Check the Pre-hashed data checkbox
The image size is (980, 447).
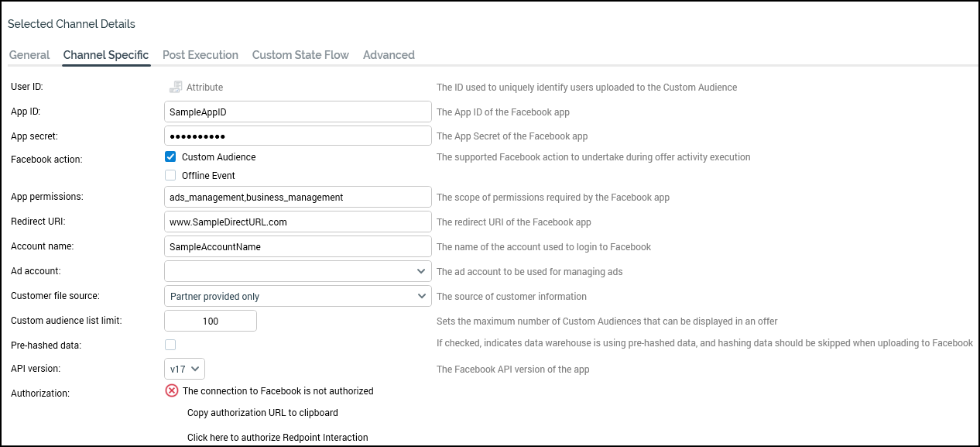coord(170,345)
